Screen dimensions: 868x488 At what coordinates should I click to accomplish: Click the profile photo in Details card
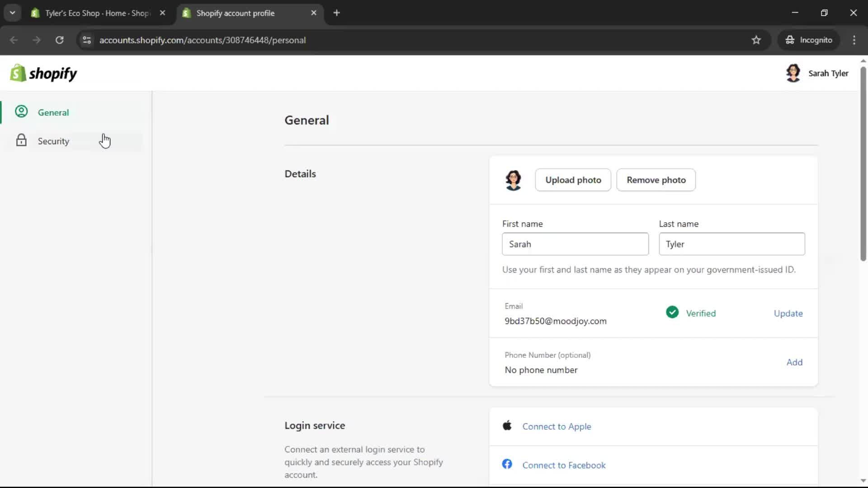click(513, 180)
